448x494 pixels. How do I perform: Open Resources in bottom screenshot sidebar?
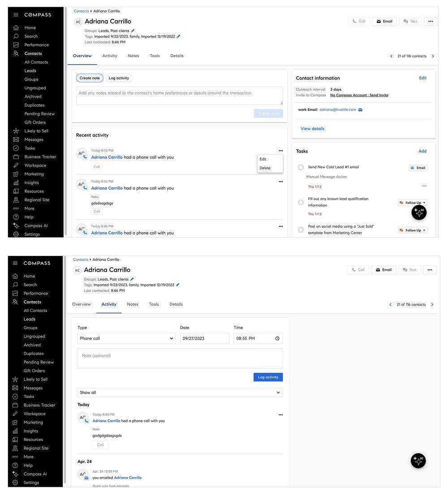click(33, 440)
